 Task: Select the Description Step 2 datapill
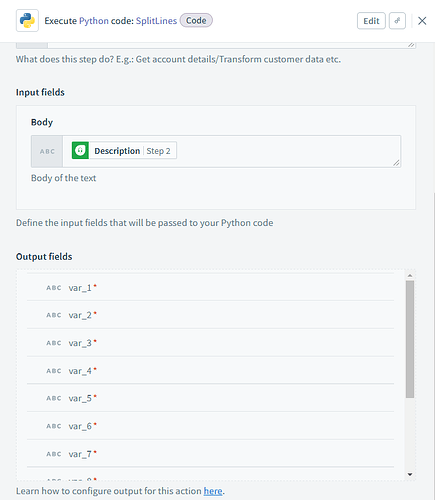(124, 151)
